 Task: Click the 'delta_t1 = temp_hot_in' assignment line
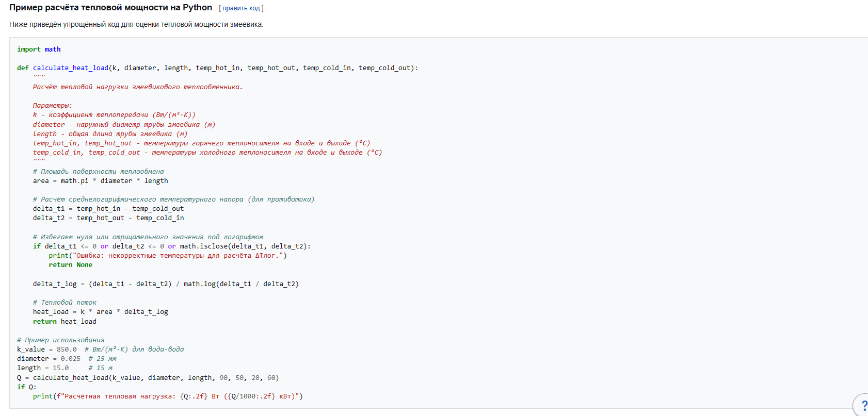(x=108, y=209)
